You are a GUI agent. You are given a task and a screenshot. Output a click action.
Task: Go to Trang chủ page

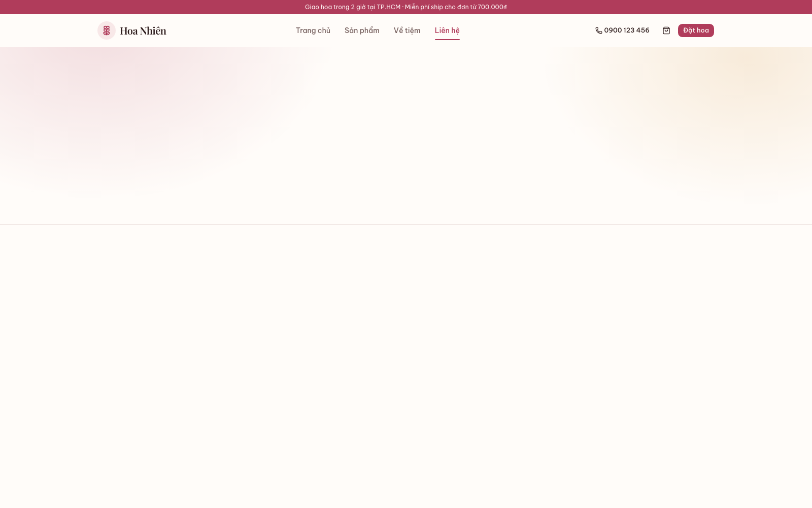pos(313,30)
